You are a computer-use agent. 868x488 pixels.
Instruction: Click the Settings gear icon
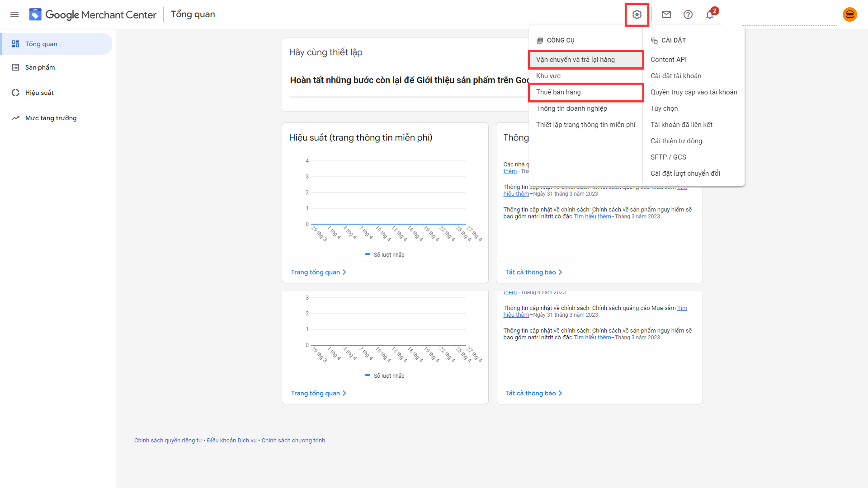click(x=636, y=14)
